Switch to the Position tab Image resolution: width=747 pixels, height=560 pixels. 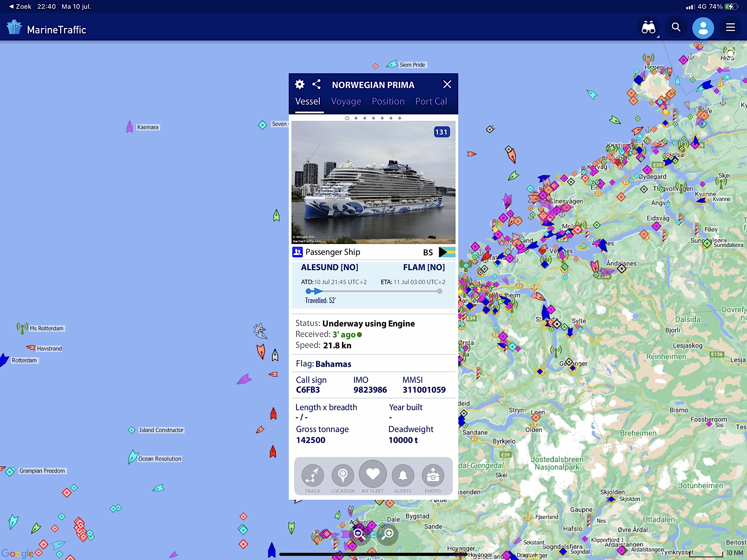(x=388, y=101)
